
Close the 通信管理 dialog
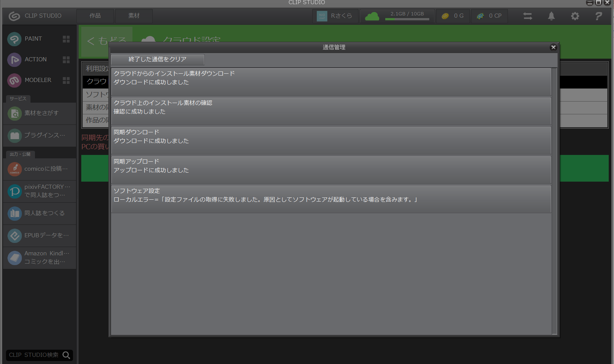[553, 47]
